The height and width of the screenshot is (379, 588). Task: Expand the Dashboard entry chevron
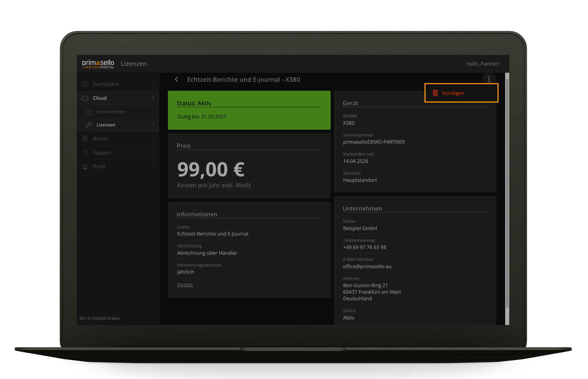(153, 84)
